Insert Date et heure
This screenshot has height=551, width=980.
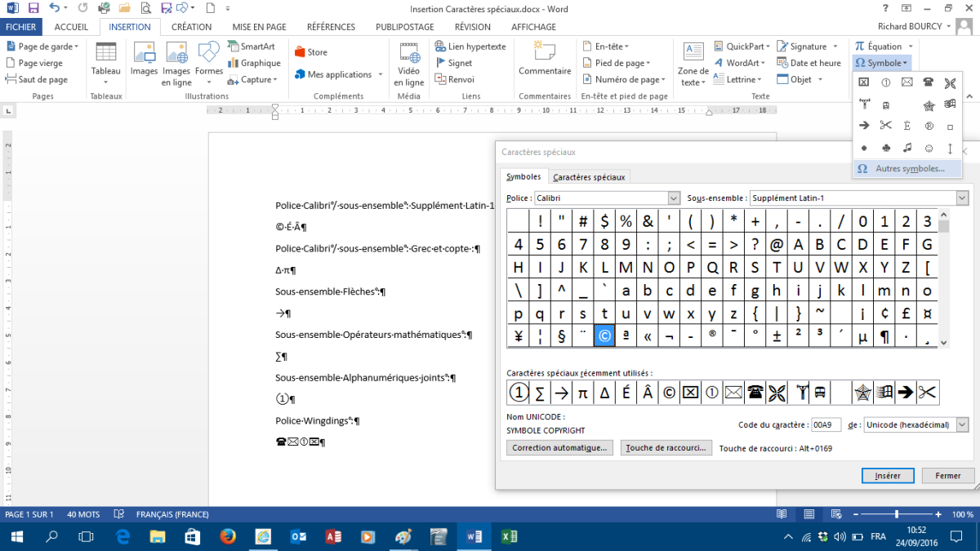point(809,63)
